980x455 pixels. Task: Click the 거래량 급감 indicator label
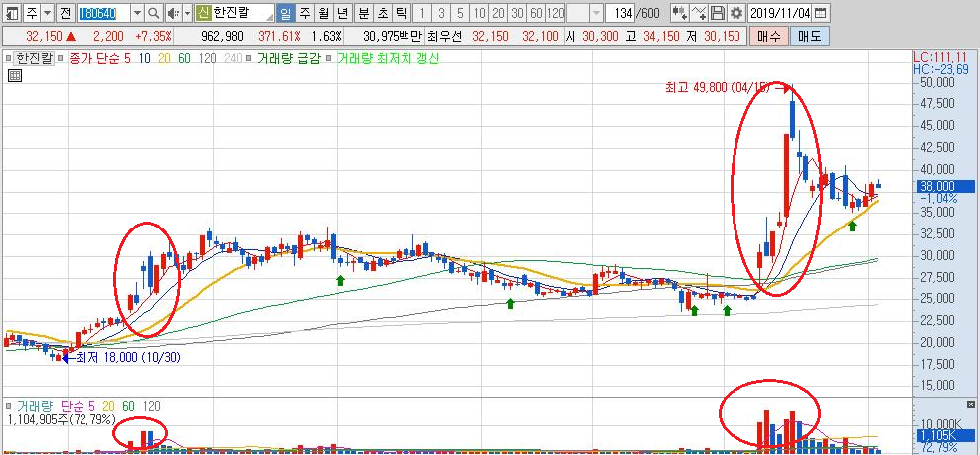click(289, 59)
